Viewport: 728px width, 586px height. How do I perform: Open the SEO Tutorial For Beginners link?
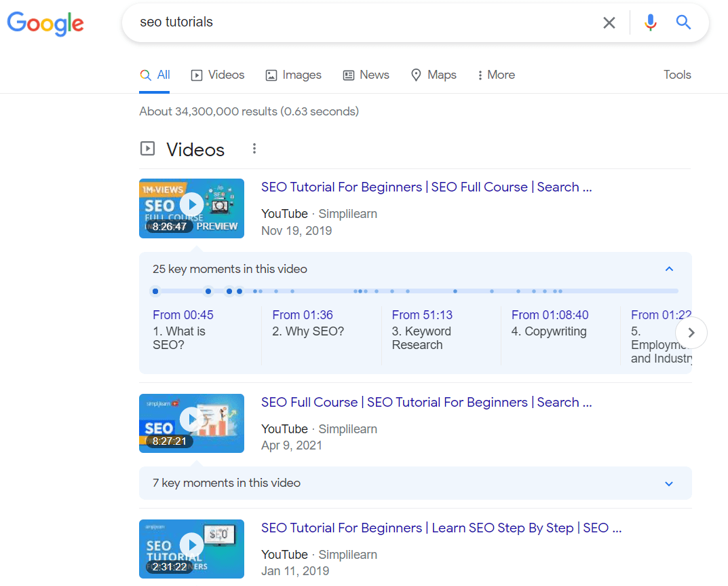click(426, 187)
